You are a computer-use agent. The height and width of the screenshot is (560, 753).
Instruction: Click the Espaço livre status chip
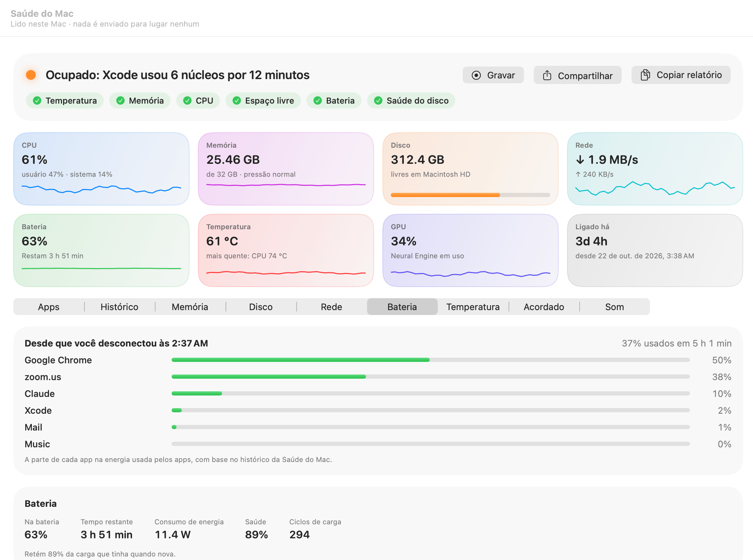pyautogui.click(x=263, y=101)
